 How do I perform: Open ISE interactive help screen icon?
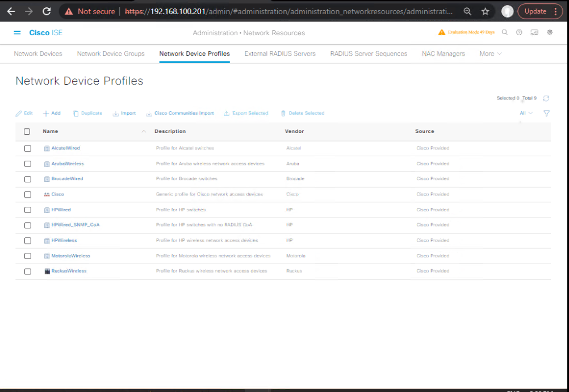(534, 32)
